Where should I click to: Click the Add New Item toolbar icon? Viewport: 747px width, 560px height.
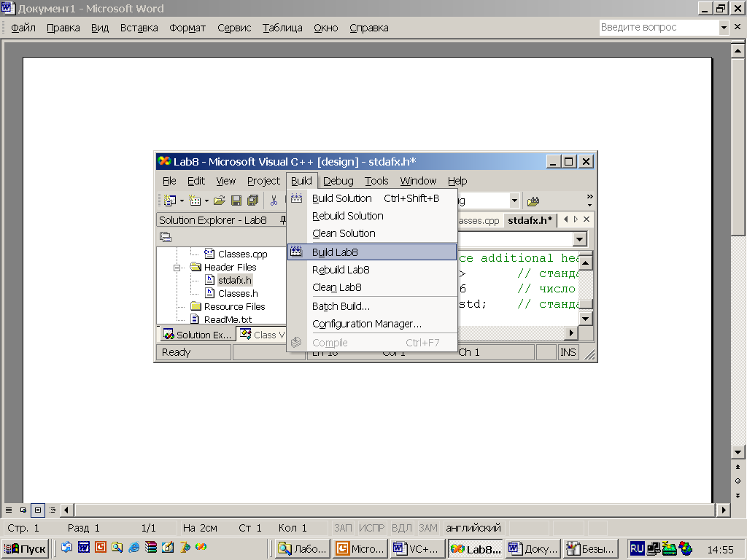pyautogui.click(x=195, y=201)
